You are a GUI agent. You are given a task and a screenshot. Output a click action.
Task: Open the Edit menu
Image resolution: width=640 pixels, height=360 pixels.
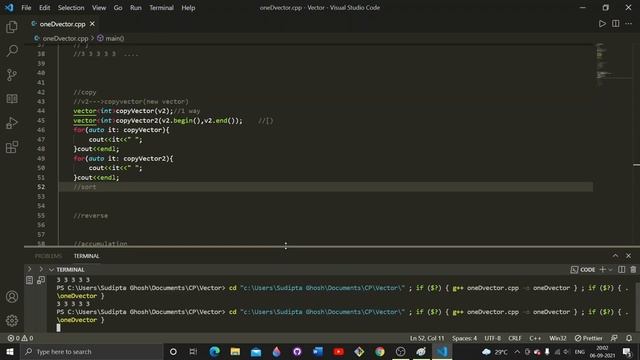(44, 8)
